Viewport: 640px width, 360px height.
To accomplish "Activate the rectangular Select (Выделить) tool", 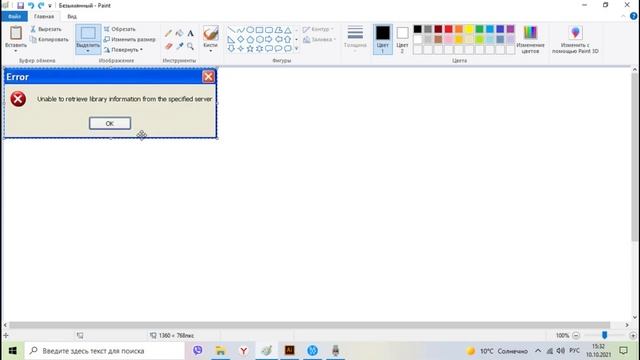I will click(x=88, y=33).
